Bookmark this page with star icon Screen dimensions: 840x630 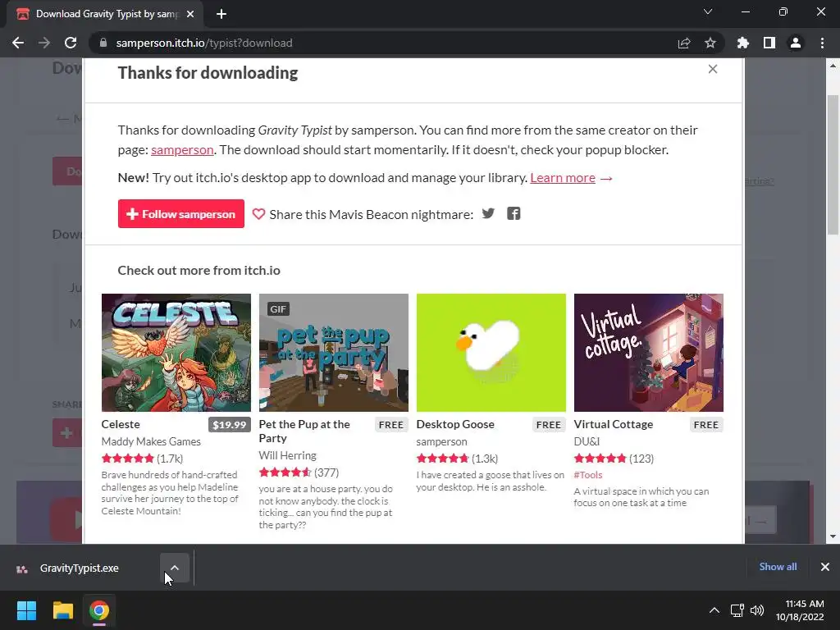coord(710,43)
